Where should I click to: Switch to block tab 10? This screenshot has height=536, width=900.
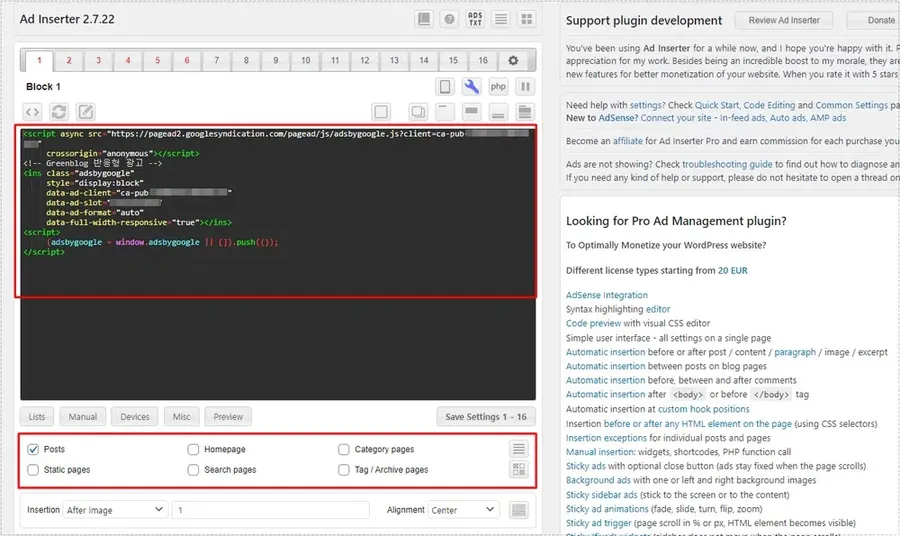click(305, 60)
